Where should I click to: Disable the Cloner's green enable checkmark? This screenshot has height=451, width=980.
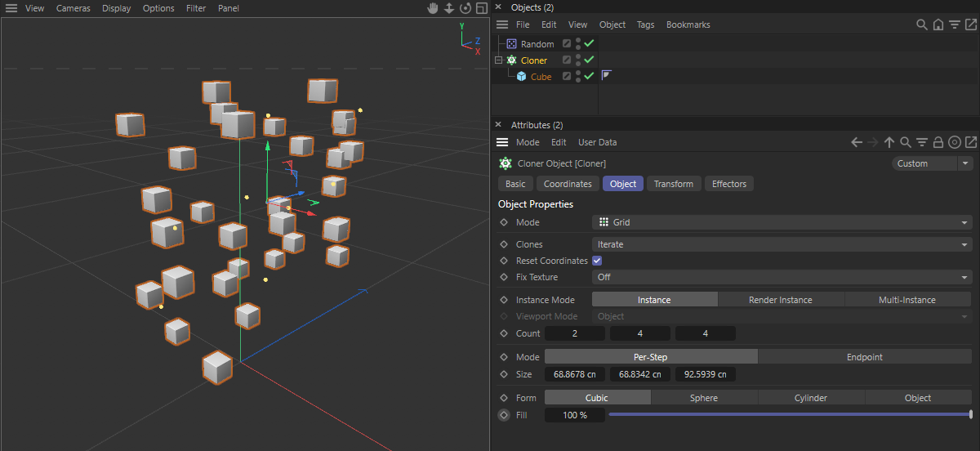[589, 60]
